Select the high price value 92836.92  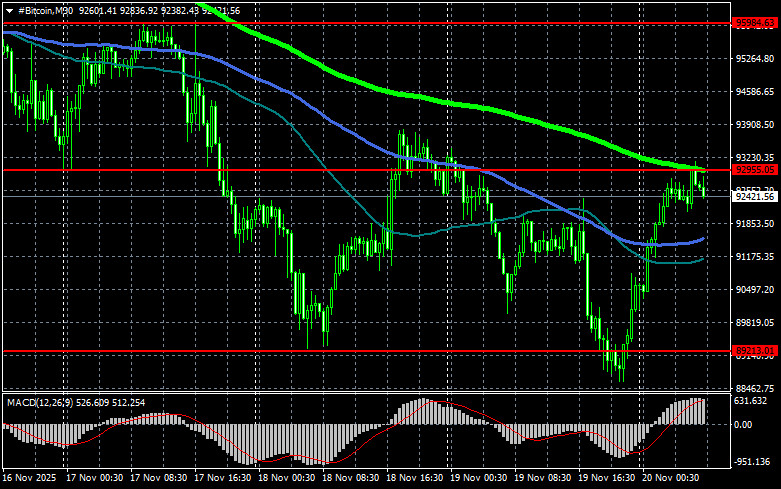tap(138, 10)
